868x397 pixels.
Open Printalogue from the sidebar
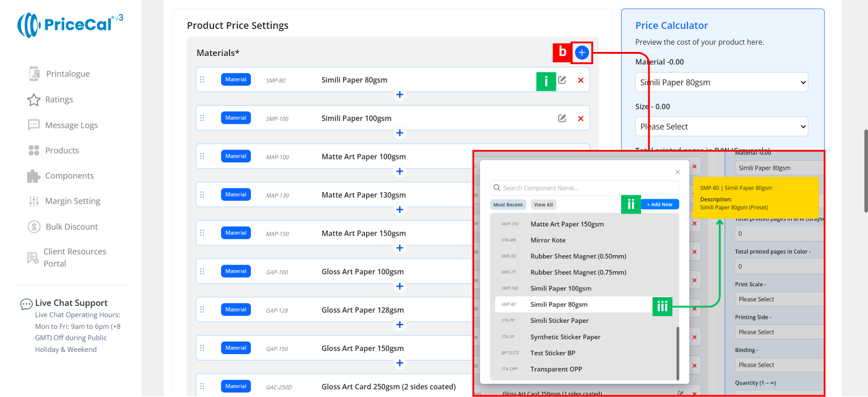click(68, 74)
